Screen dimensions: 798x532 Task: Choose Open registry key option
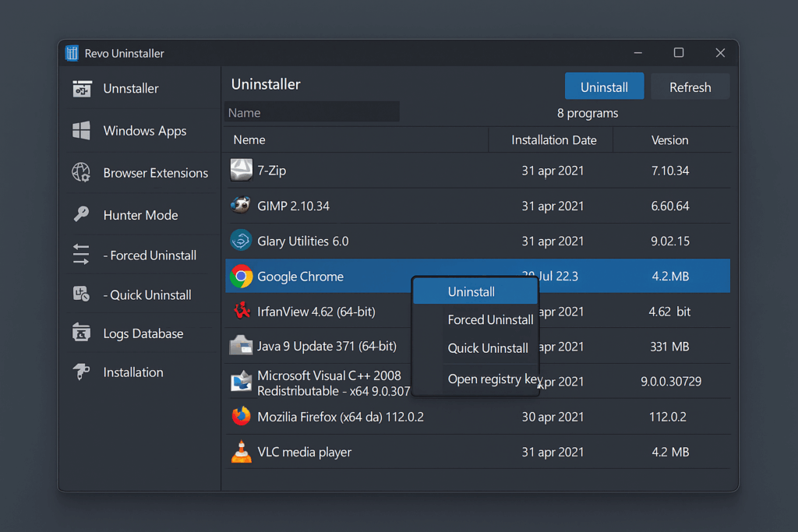(x=493, y=379)
